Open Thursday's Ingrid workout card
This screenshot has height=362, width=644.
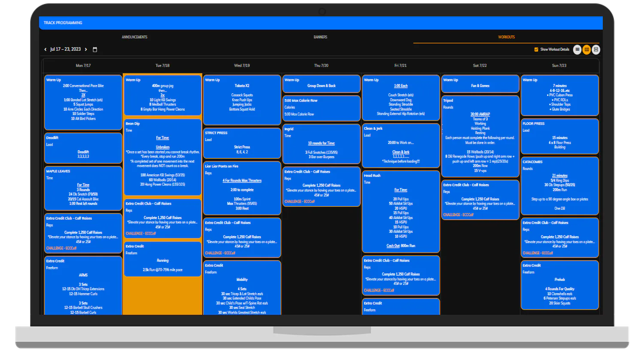click(x=322, y=144)
